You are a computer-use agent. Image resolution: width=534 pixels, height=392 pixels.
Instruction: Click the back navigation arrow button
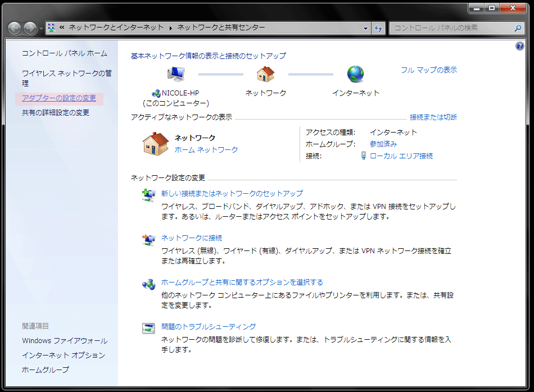(x=14, y=28)
